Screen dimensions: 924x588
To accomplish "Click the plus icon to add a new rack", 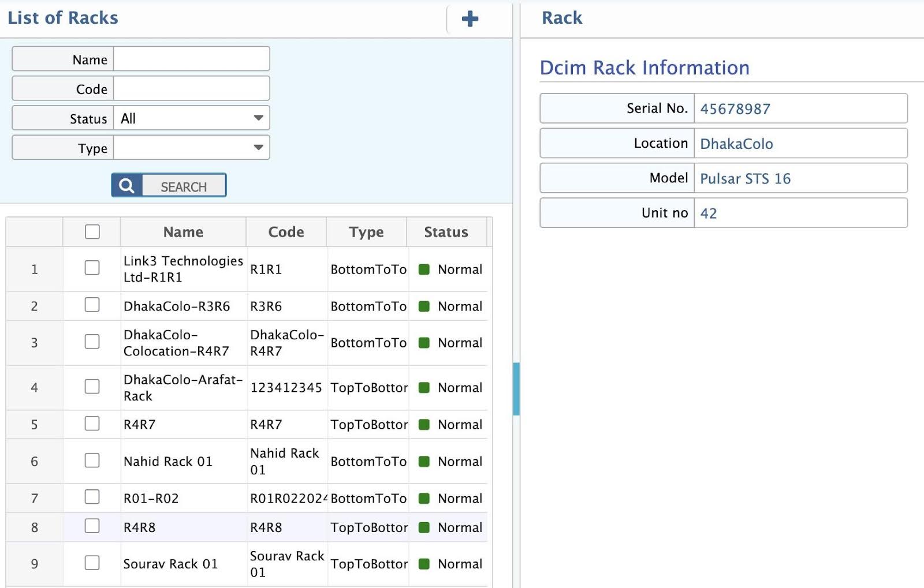I will click(x=469, y=19).
